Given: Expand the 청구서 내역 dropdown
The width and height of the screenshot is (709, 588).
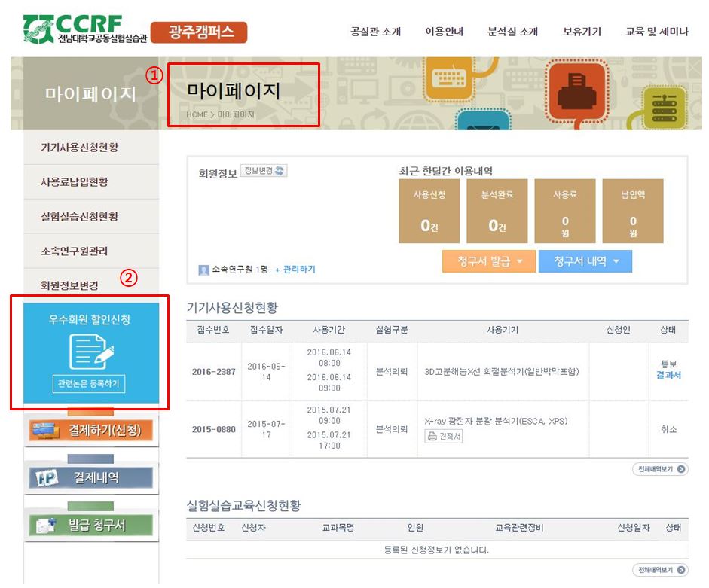Looking at the screenshot, I should 585,261.
